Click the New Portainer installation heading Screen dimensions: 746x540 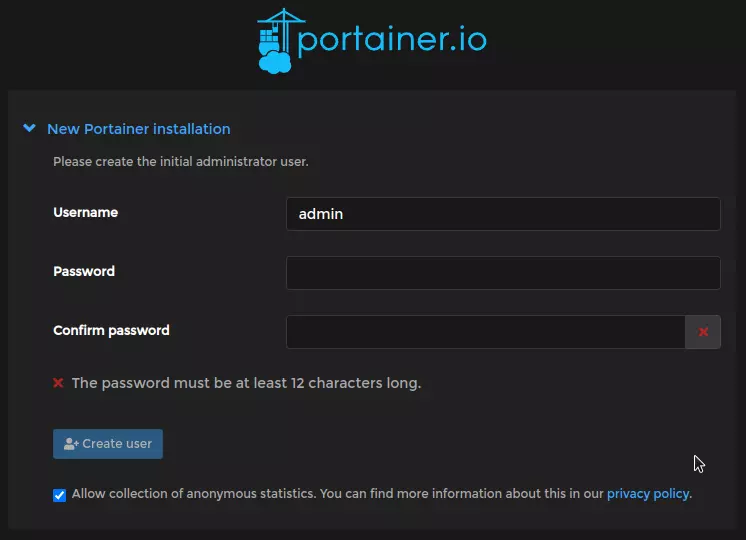tap(138, 129)
